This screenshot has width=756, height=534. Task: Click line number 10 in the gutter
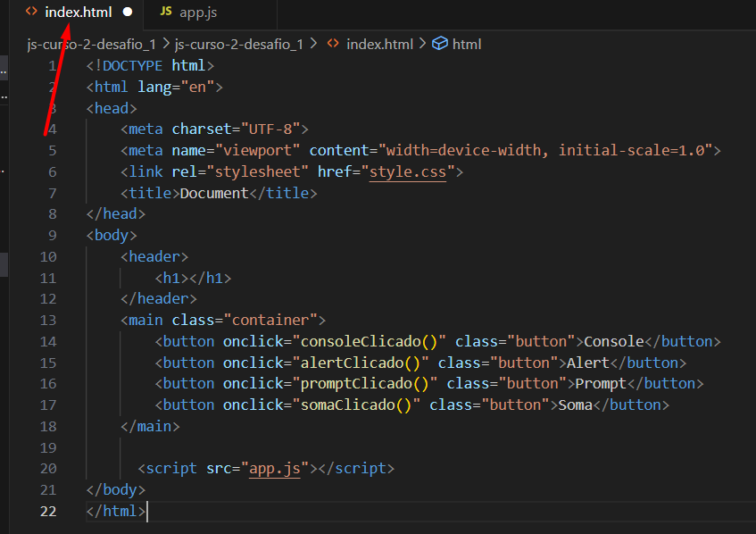48,257
